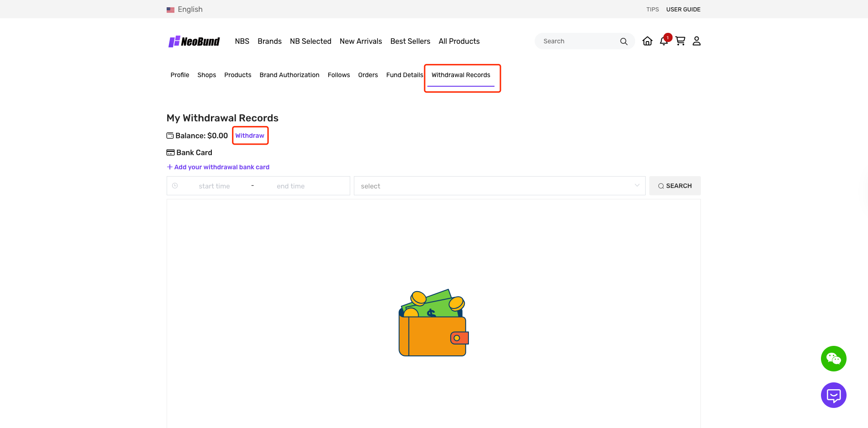Viewport: 868px width, 428px height.
Task: Open WeChat contact bubble
Action: (833, 359)
